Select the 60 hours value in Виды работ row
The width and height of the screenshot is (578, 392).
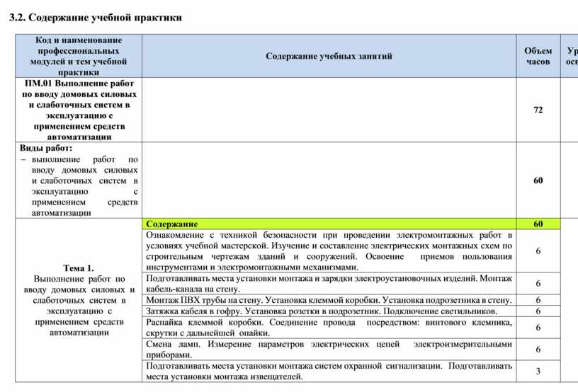tap(538, 180)
